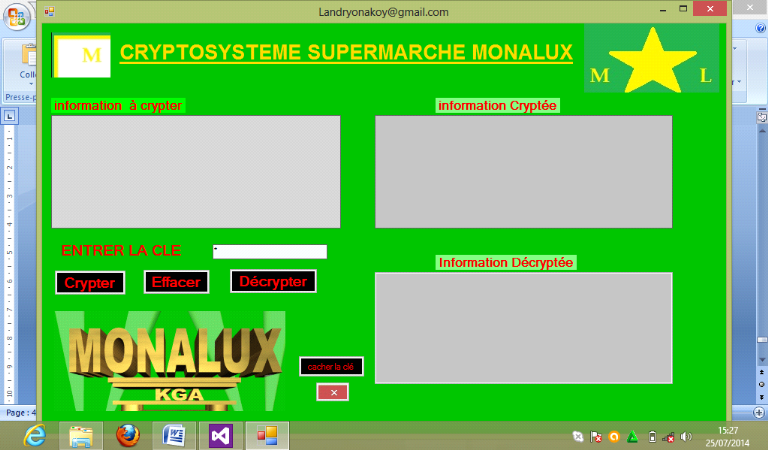The height and width of the screenshot is (450, 768).
Task: Click the red X button below cacher la clé
Action: click(333, 392)
